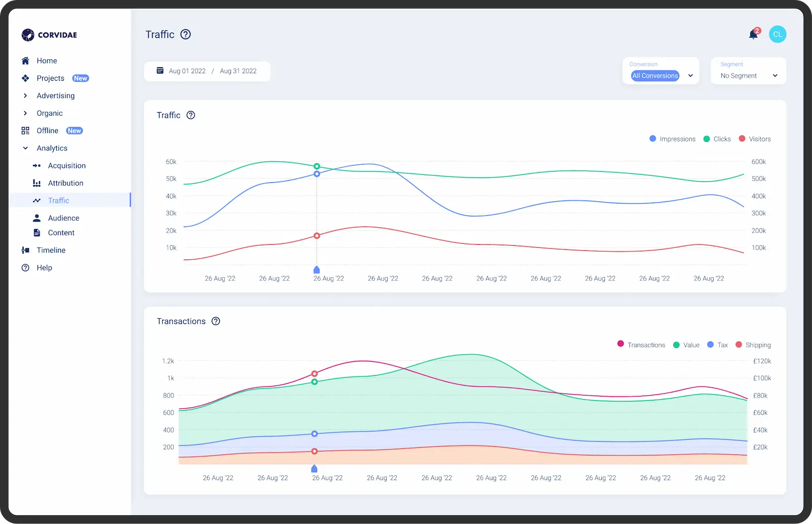Click the green Value data point marker

point(315,382)
